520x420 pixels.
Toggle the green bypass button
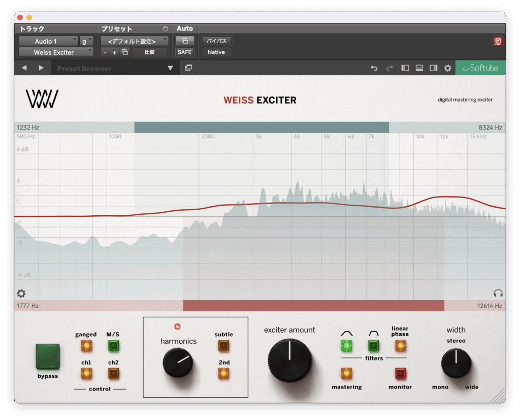(48, 357)
